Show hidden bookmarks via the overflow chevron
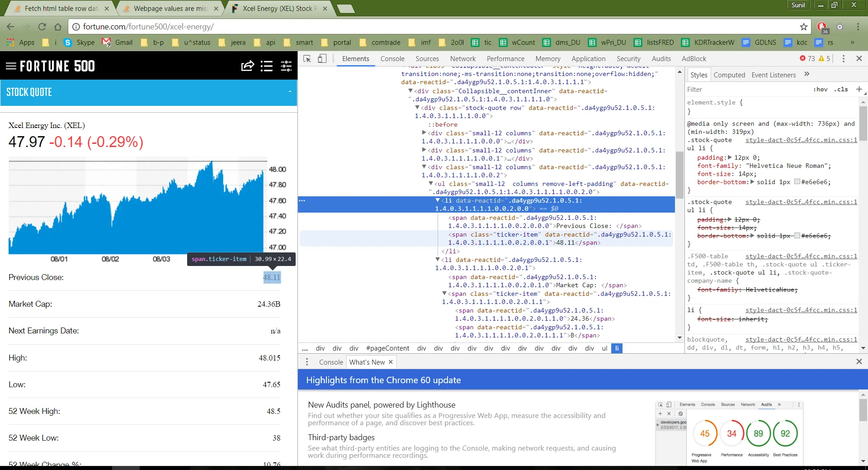 pos(852,43)
